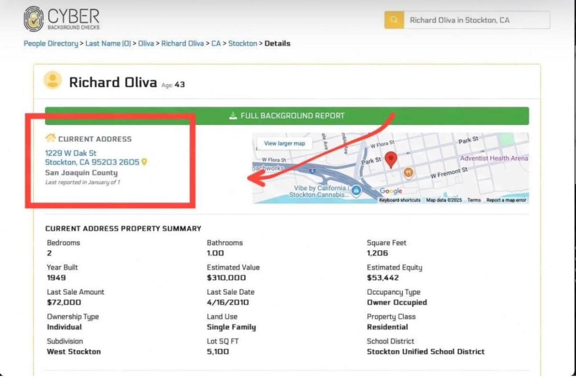Click the Keyboard shortcuts map link

pyautogui.click(x=400, y=200)
